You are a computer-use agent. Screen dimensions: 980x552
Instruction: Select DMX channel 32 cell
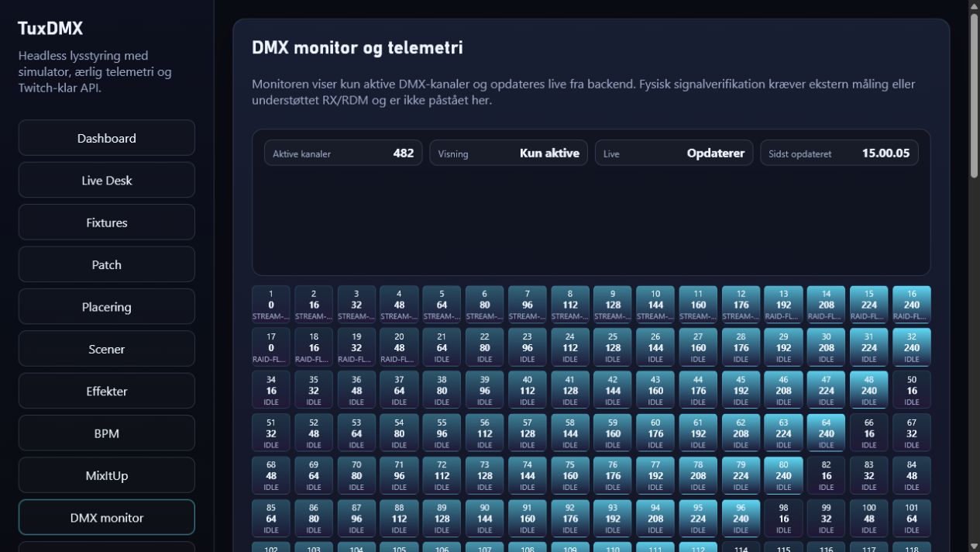(912, 347)
